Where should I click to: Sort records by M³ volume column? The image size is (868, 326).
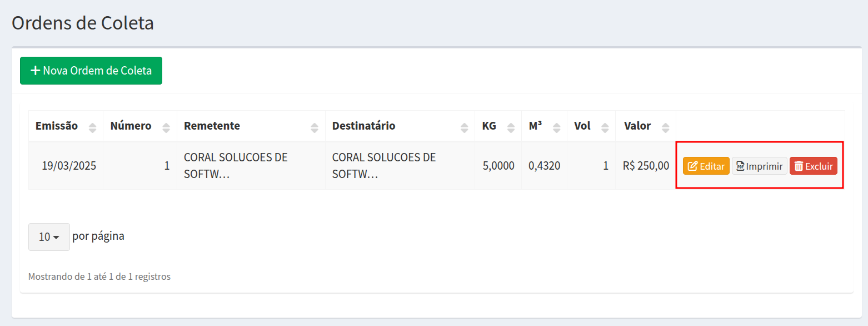[x=556, y=127]
